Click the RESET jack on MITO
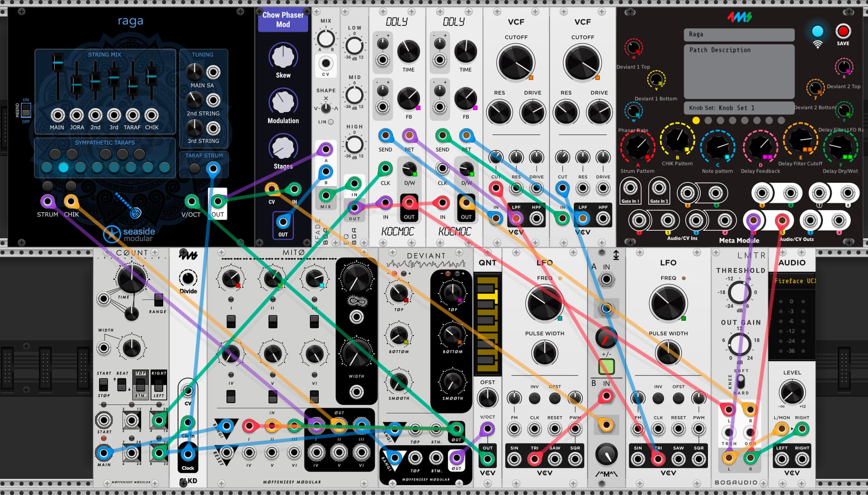The image size is (868, 495). click(226, 452)
